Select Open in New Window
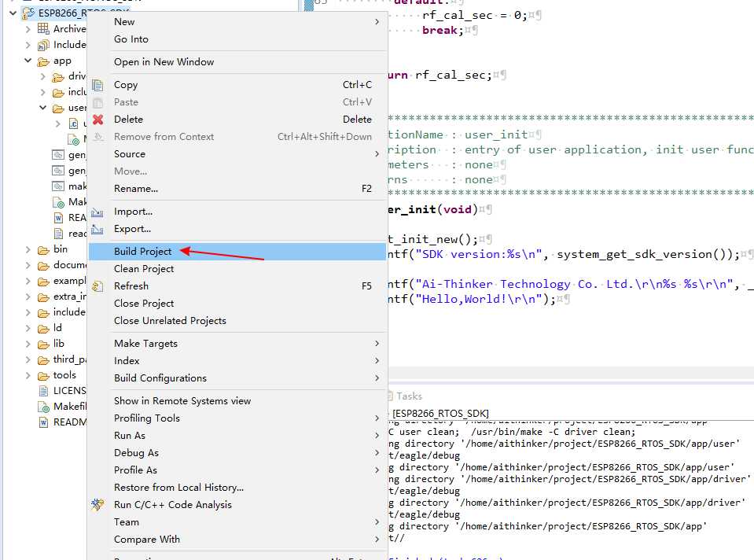The width and height of the screenshot is (754, 560). 237,62
